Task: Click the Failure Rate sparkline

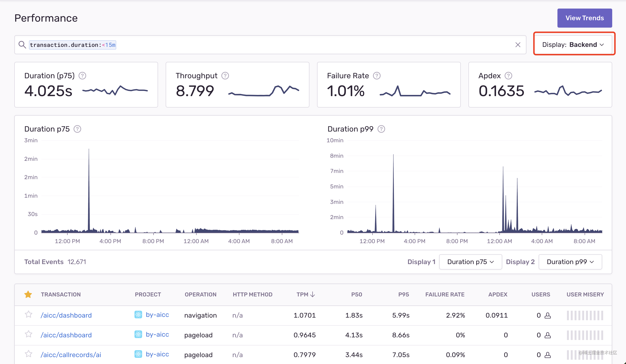Action: coord(415,91)
